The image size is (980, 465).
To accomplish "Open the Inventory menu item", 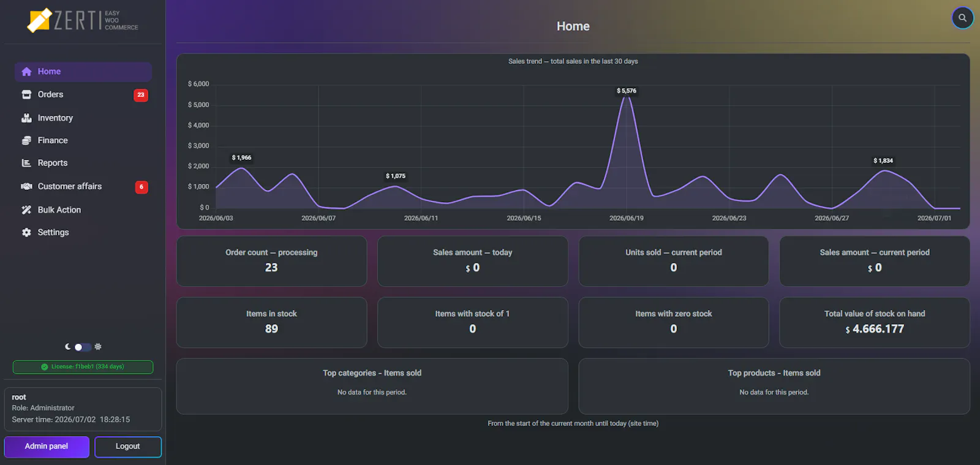I will [x=83, y=118].
